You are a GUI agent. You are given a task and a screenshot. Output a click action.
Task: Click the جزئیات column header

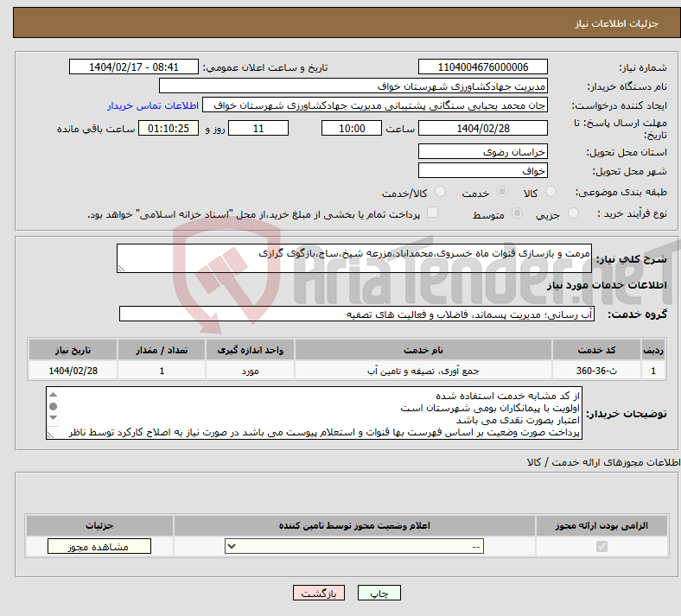click(x=99, y=525)
